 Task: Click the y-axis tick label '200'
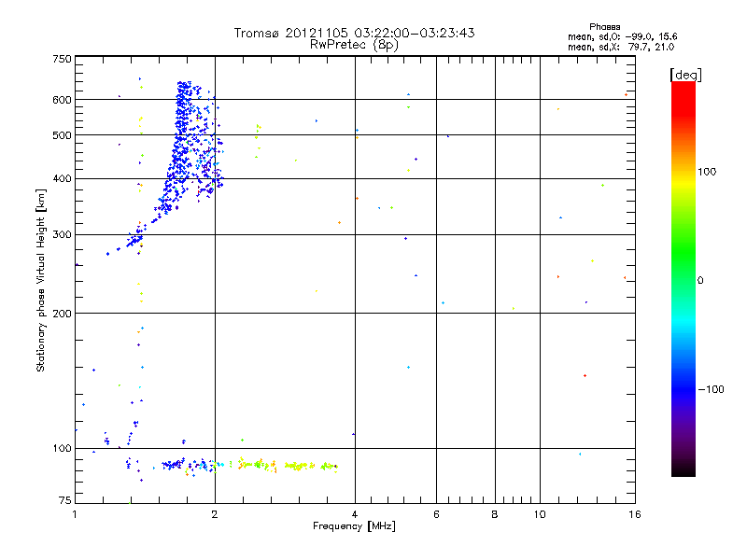pos(62,314)
